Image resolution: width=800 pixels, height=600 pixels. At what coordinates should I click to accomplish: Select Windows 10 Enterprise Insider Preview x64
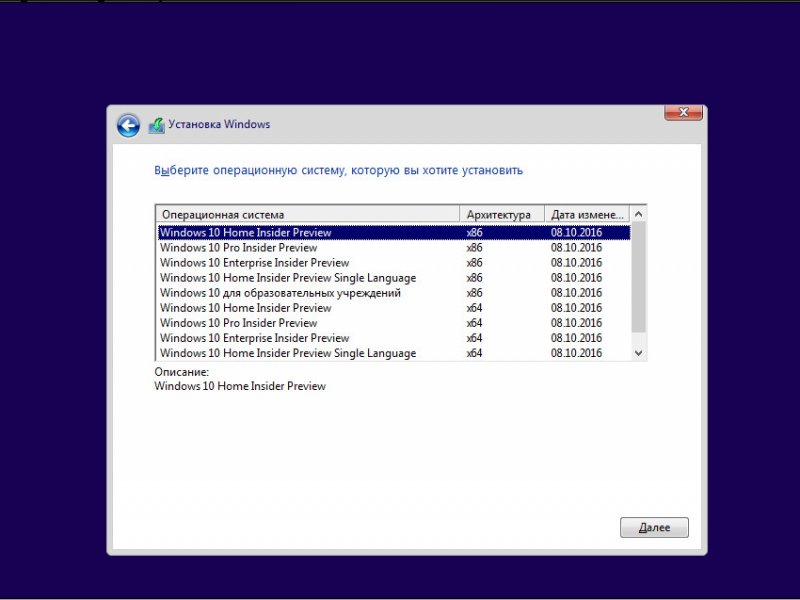[394, 338]
